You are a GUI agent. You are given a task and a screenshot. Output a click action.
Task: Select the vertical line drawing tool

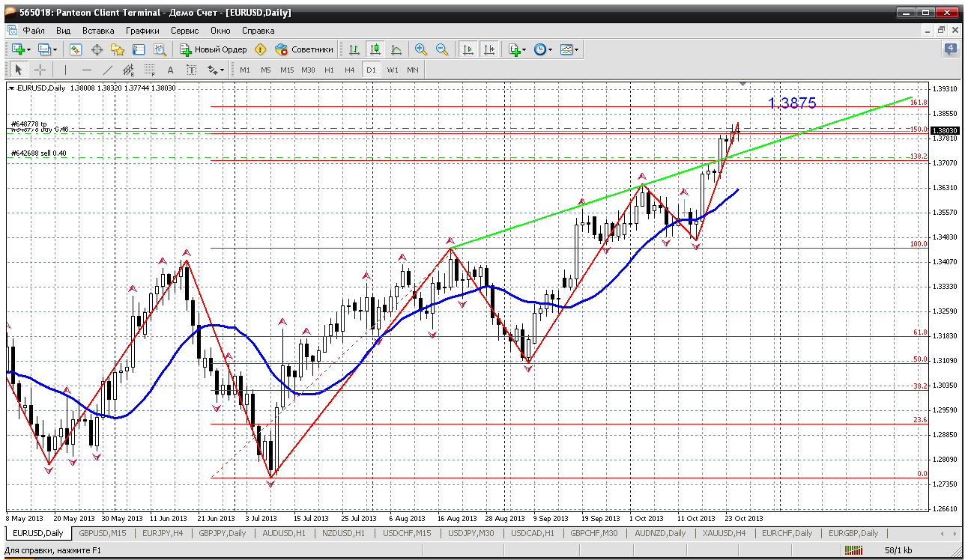coord(65,70)
